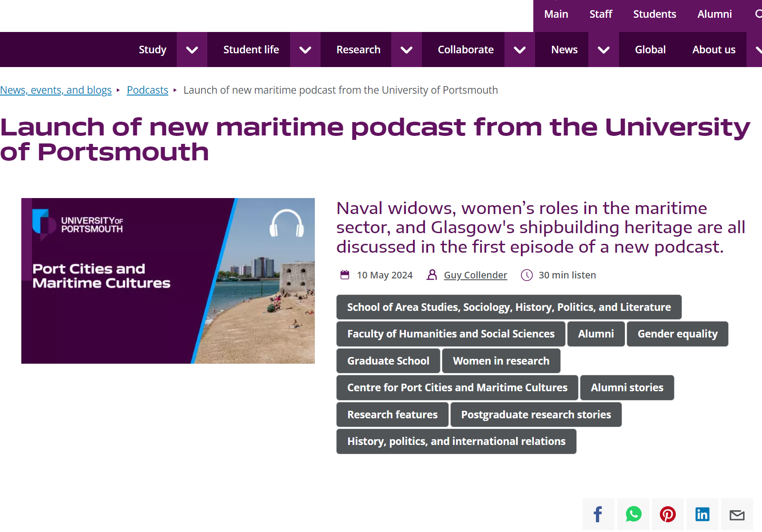762x532 pixels.
Task: Click the clock icon beside 30 min listen
Action: coord(527,275)
